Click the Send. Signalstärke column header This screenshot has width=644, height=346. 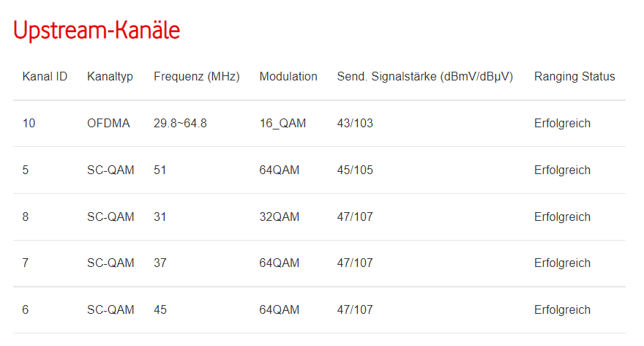(x=424, y=77)
